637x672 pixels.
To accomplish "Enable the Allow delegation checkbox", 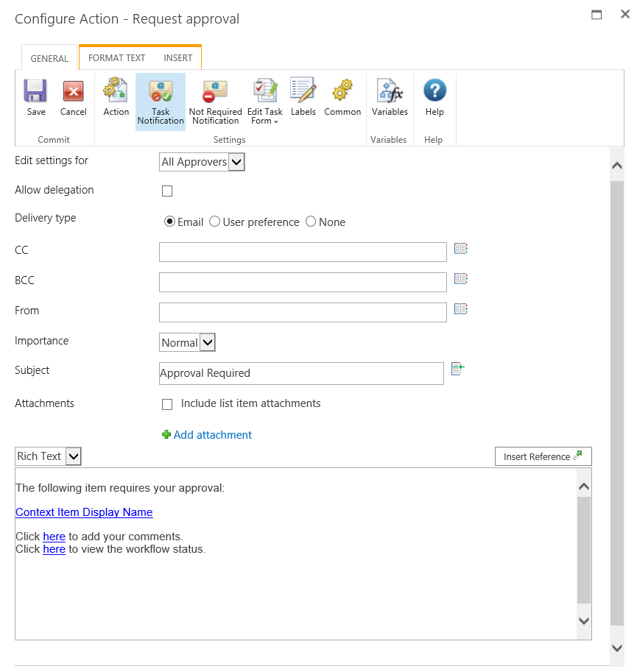I will pyautogui.click(x=167, y=191).
